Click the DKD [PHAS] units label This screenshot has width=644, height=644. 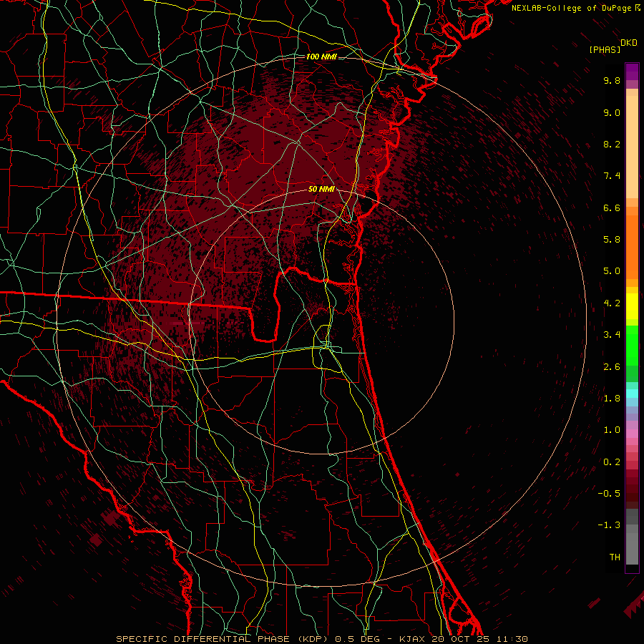[x=613, y=46]
